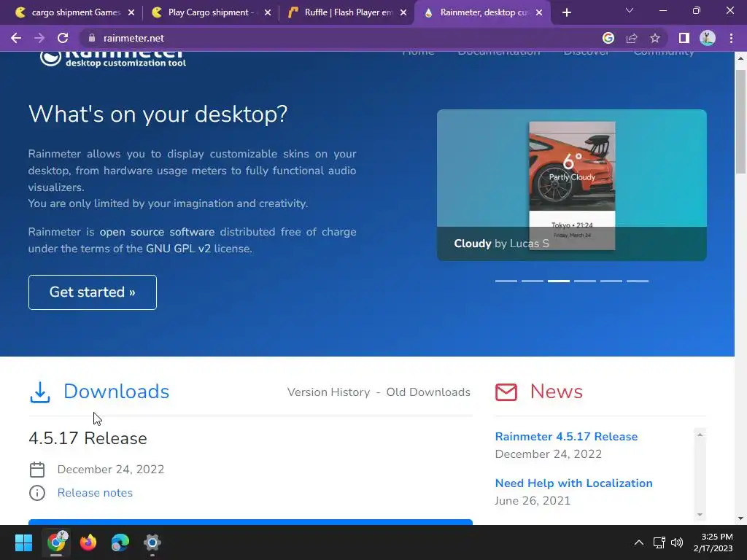Toggle the browser side panel icon
Viewport: 747px width, 560px height.
[x=684, y=38]
